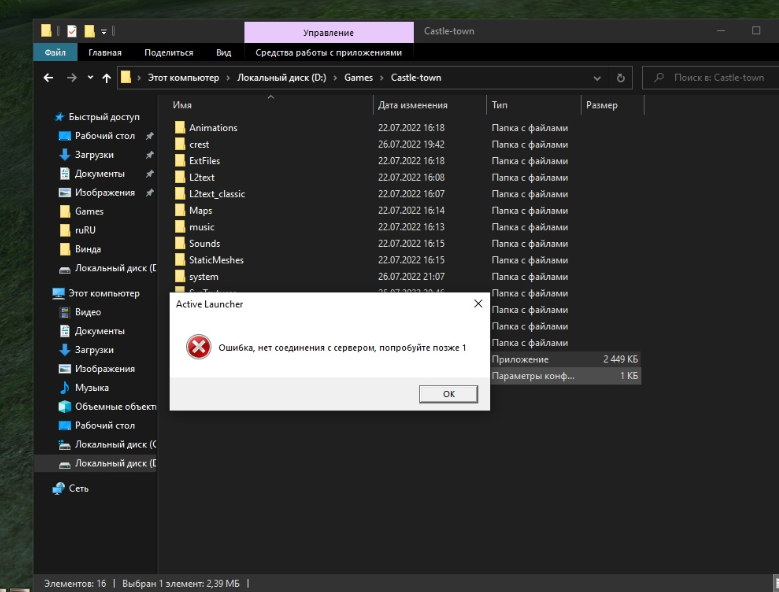Image resolution: width=779 pixels, height=592 pixels.
Task: Open the Файл menu tab
Action: (x=55, y=52)
